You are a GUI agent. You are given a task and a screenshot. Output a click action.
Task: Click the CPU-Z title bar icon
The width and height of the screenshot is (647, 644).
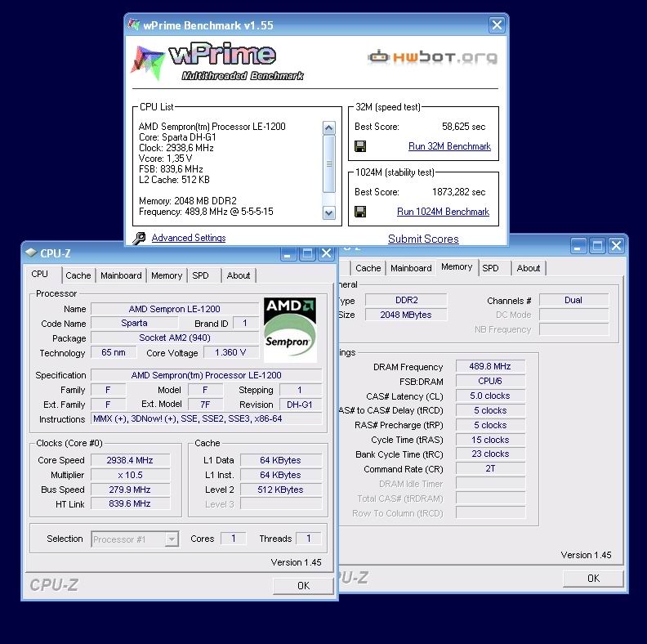click(31, 253)
